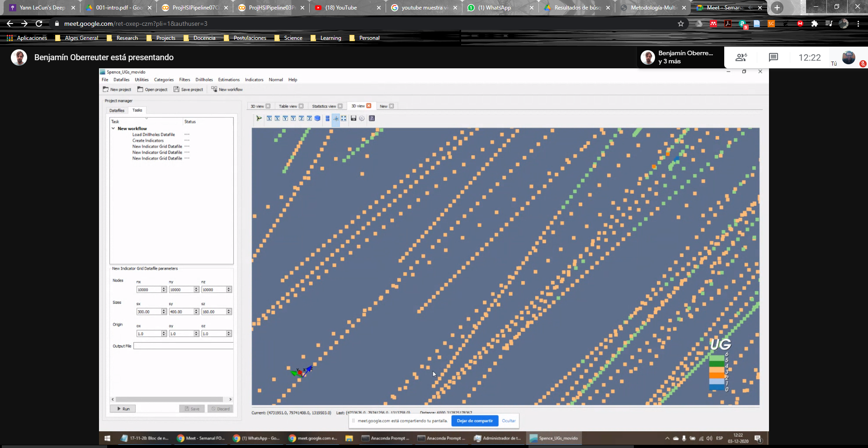Screen dimensions: 868x448
Task: Click Dejar de compartir button
Action: click(x=475, y=421)
